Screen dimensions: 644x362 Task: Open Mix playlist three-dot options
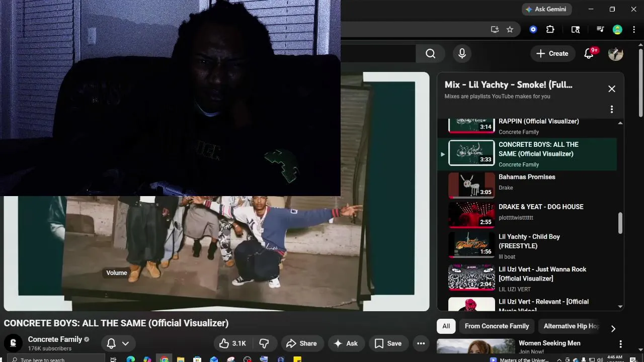click(x=612, y=109)
